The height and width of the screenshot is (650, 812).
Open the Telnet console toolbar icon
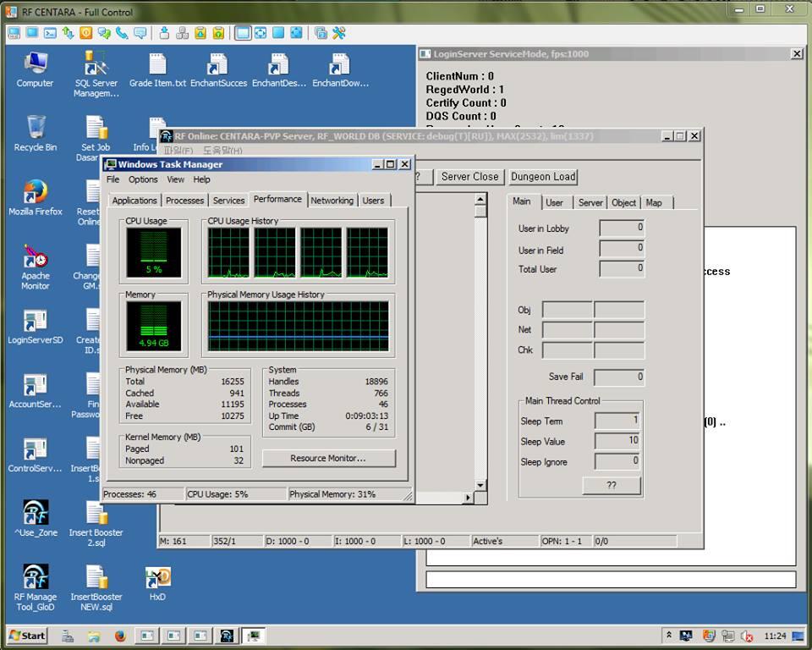coord(50,33)
